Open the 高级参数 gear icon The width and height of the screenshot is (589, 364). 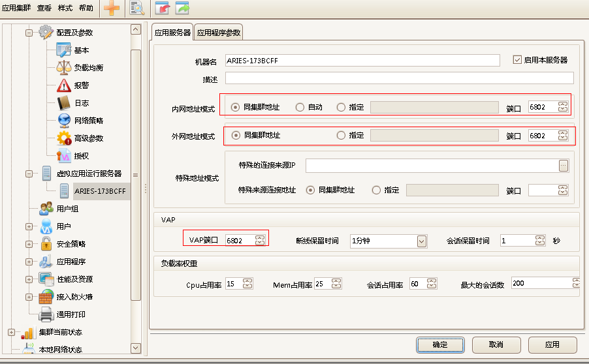pos(64,138)
